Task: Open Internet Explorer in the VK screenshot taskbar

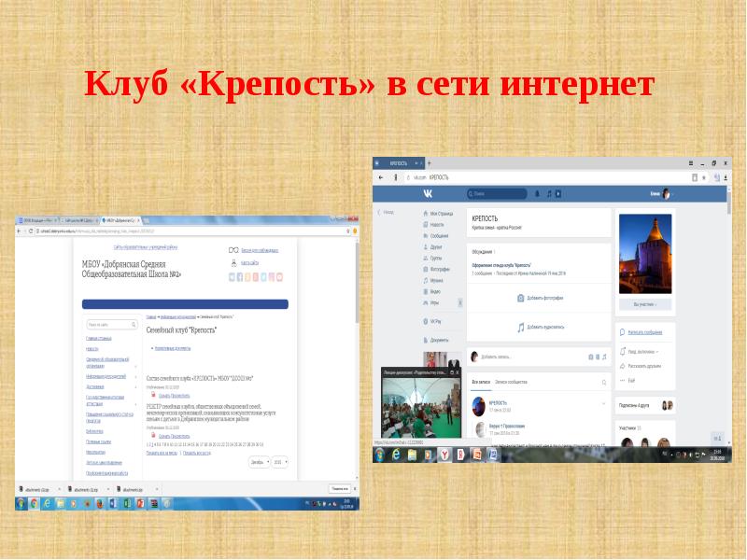Action: (396, 455)
